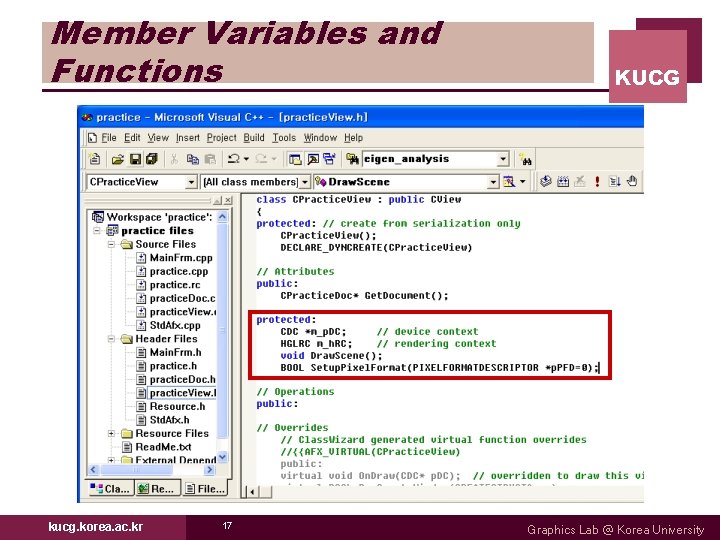Open the Insert menu
Image resolution: width=720 pixels, height=540 pixels.
click(x=188, y=138)
